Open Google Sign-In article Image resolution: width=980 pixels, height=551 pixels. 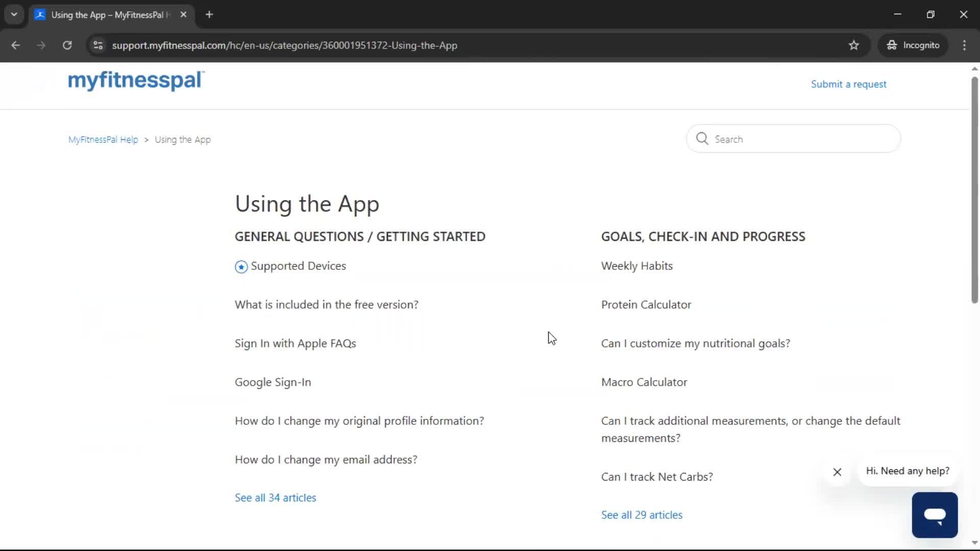tap(273, 382)
